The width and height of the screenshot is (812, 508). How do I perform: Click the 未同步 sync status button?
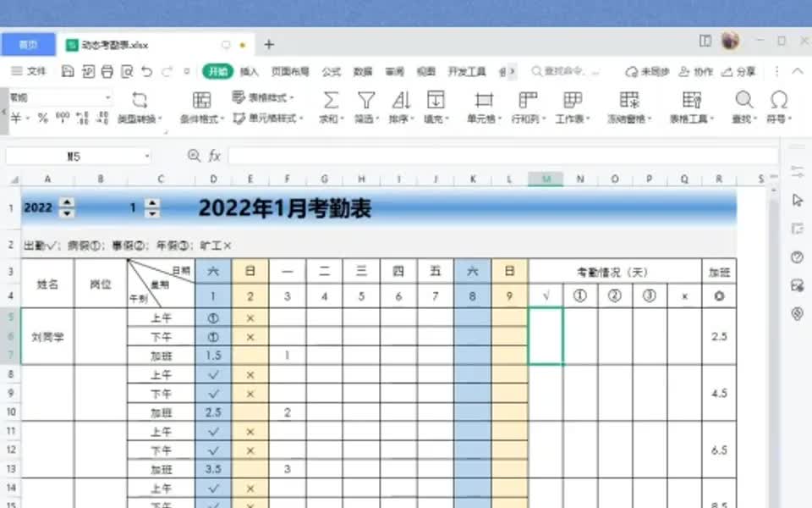point(653,71)
